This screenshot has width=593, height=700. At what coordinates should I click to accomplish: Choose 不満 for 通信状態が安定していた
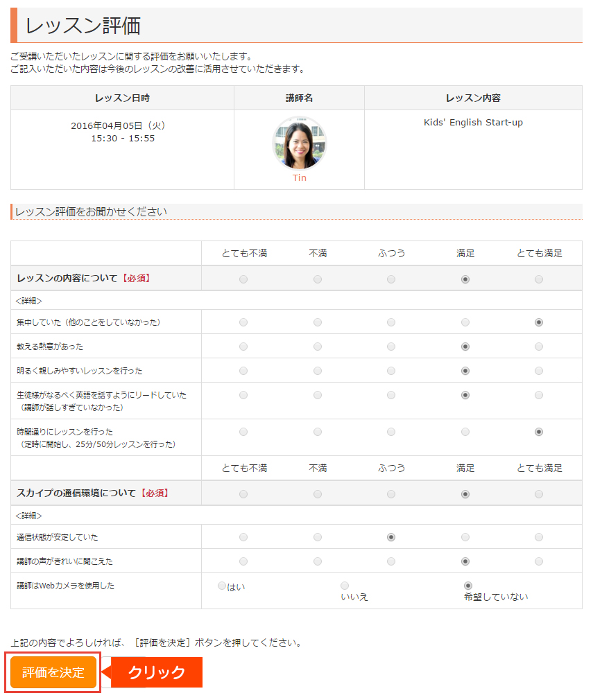(317, 537)
